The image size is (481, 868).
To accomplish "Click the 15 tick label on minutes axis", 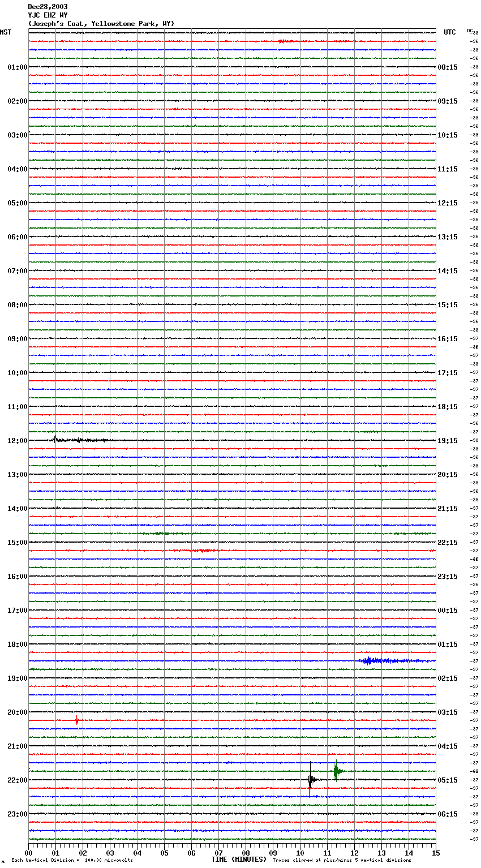I will pos(436,853).
